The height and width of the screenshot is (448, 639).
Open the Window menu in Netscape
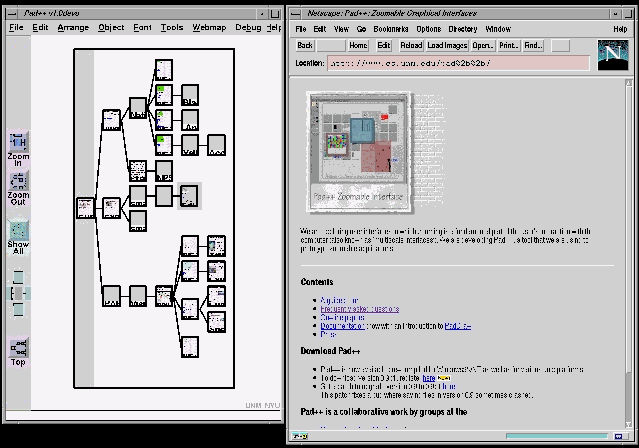[498, 29]
